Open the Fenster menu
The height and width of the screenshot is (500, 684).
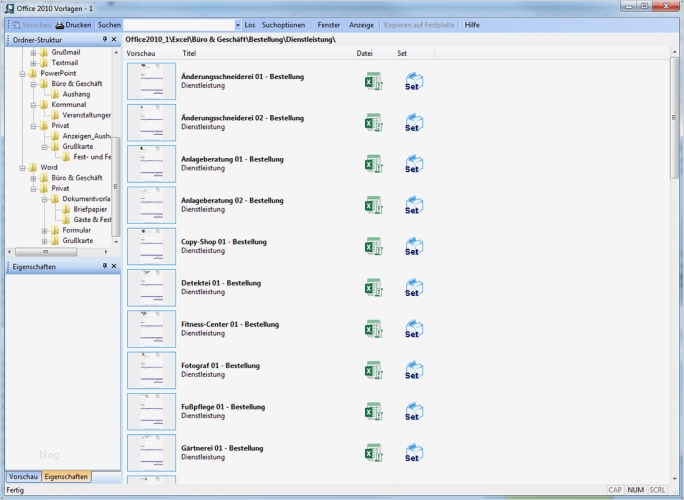(328, 24)
